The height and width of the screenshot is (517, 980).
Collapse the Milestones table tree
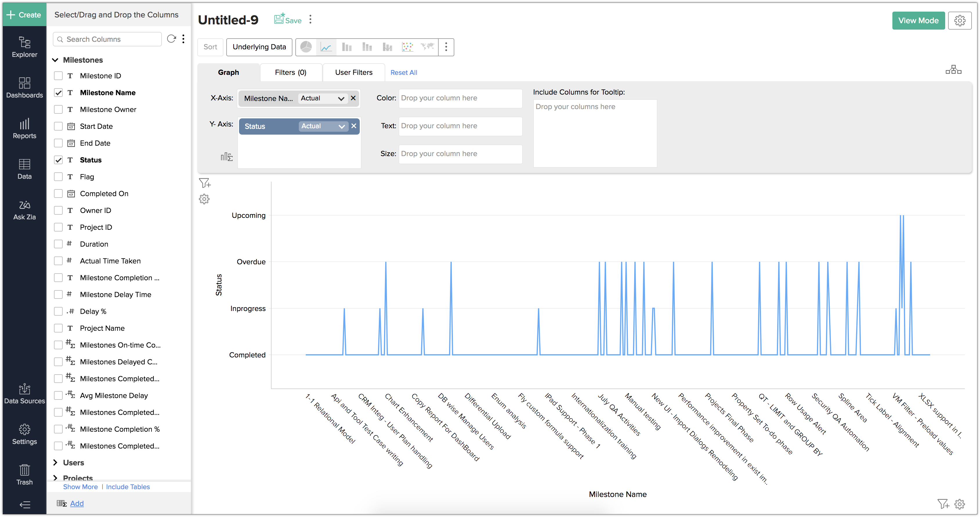coord(55,60)
